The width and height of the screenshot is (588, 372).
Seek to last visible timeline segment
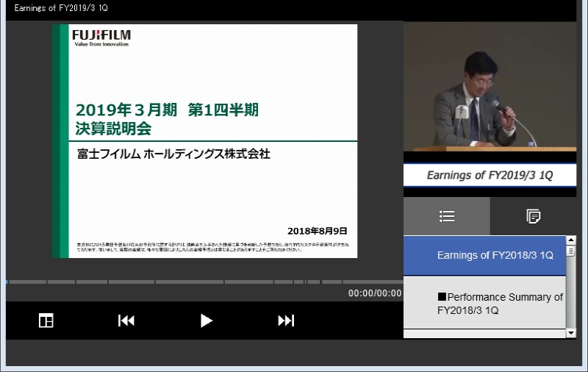pos(373,282)
